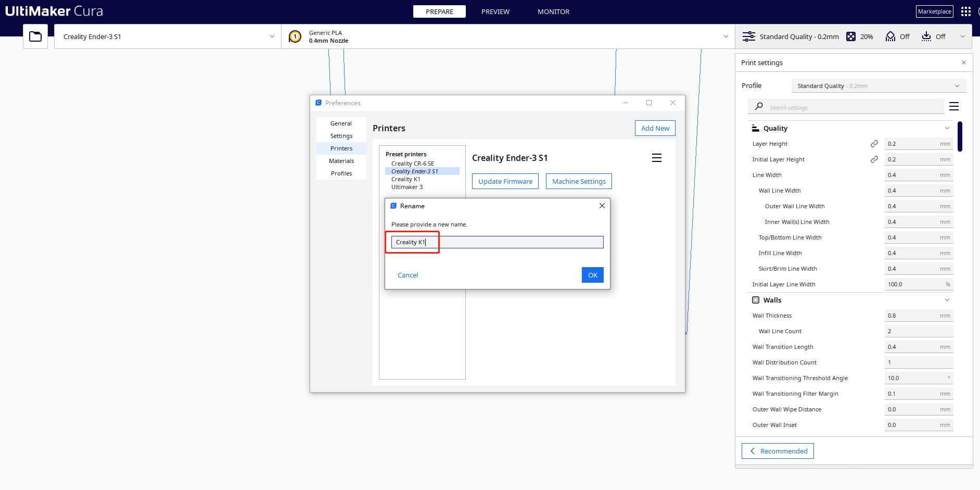Click the Search settings field
Image resolution: width=980 pixels, height=490 pixels.
(846, 106)
